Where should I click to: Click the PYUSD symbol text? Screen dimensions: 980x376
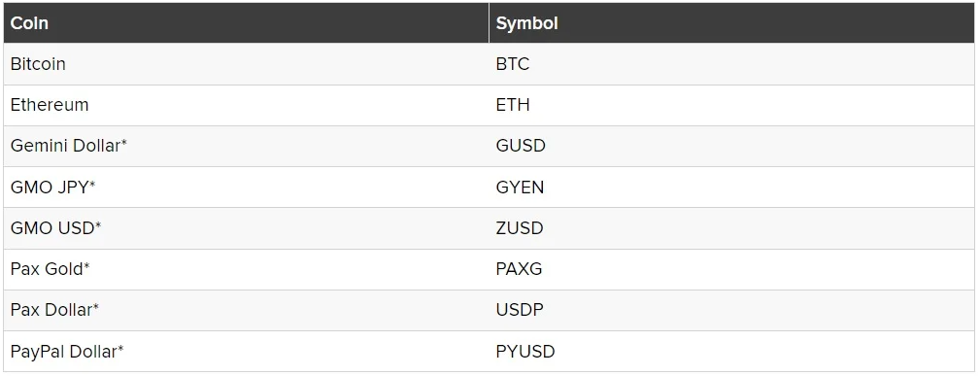coord(525,352)
